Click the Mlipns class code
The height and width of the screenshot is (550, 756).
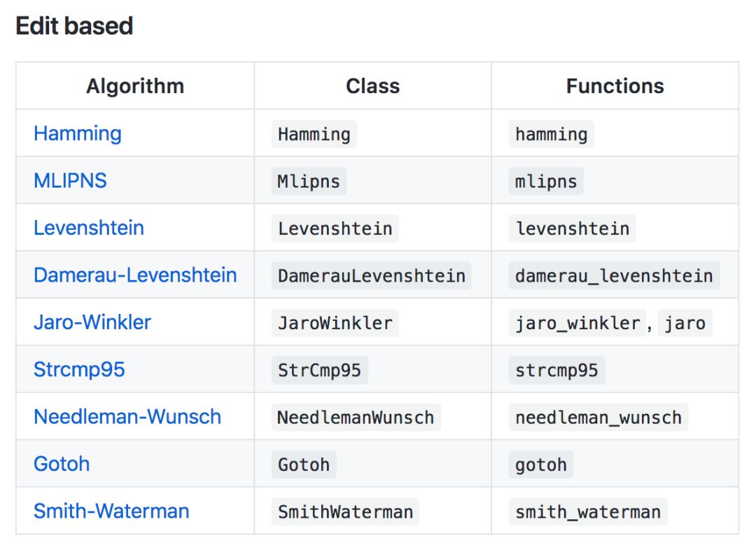pos(309,181)
